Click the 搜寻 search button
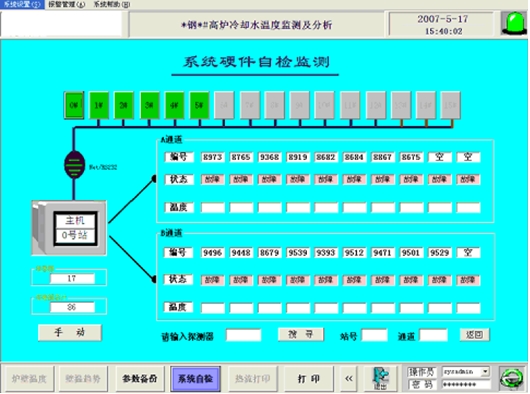530x394 pixels. point(301,335)
